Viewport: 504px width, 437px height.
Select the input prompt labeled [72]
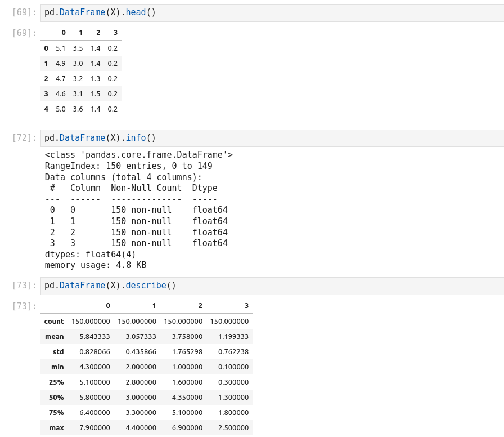tap(24, 138)
